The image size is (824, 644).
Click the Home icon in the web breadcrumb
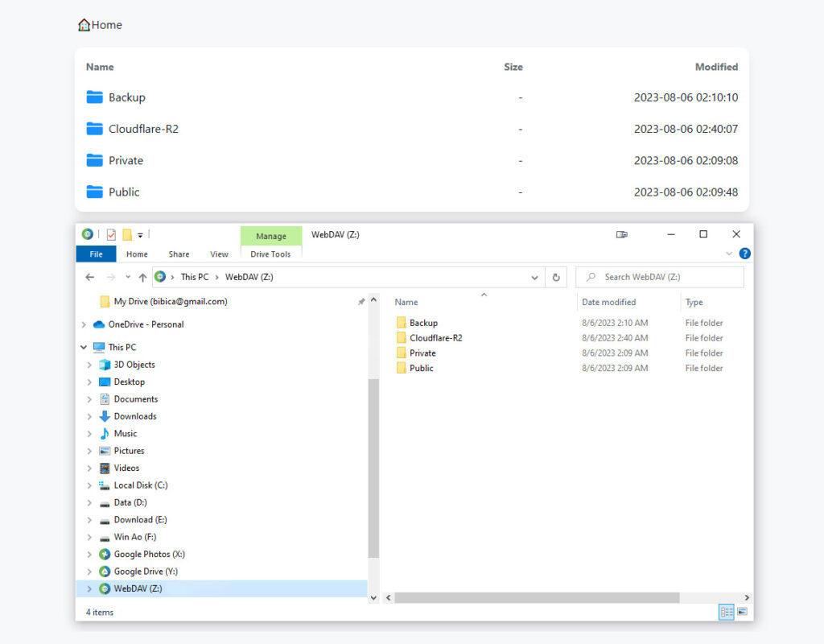coord(84,25)
